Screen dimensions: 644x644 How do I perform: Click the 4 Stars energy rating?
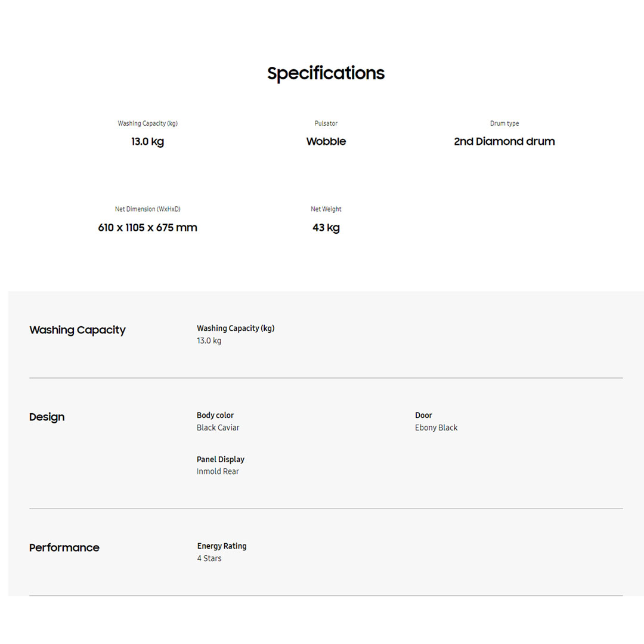pyautogui.click(x=209, y=559)
